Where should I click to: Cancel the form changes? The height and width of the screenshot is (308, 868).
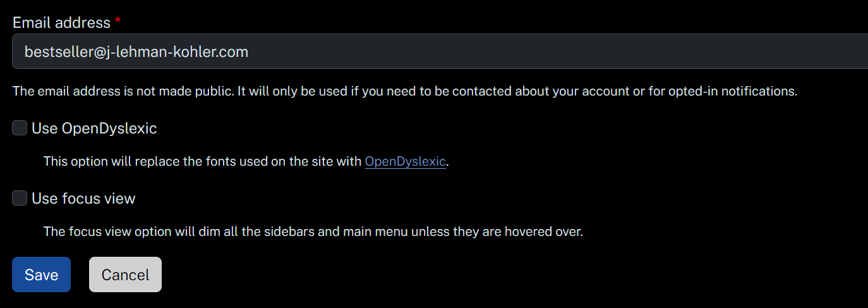pos(125,274)
